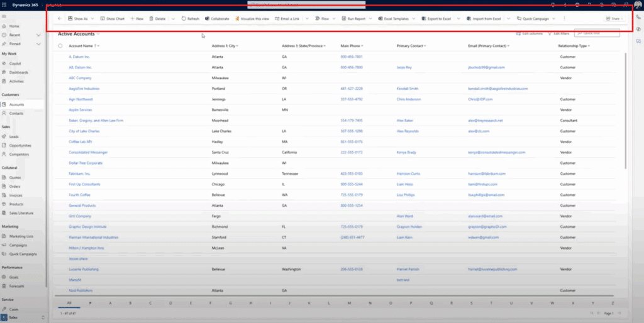Screen dimensions: 644x323
Task: Expand the Import from Excel chevron
Action: (x=508, y=18)
